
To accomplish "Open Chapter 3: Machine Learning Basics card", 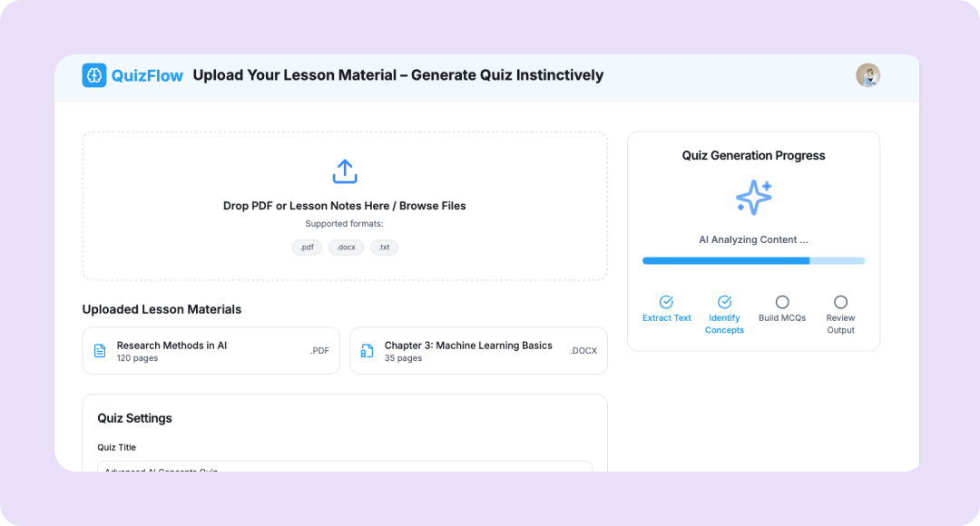I will [478, 351].
